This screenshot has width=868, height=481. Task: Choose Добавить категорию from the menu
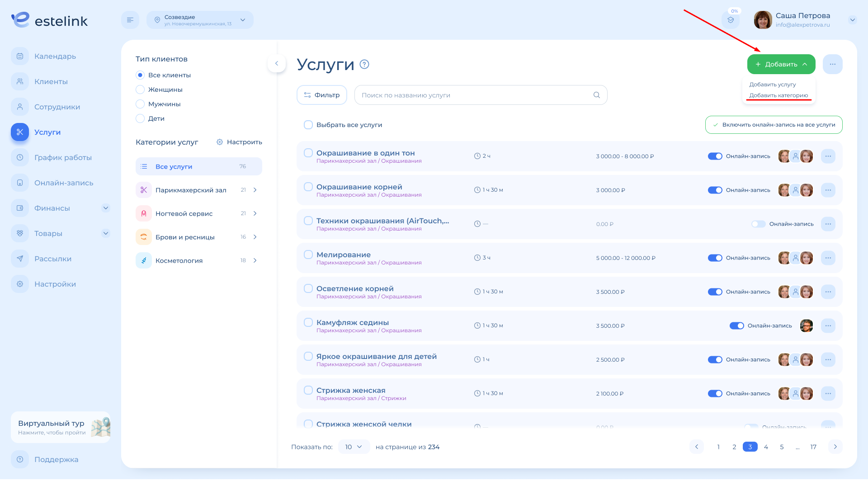click(x=778, y=95)
